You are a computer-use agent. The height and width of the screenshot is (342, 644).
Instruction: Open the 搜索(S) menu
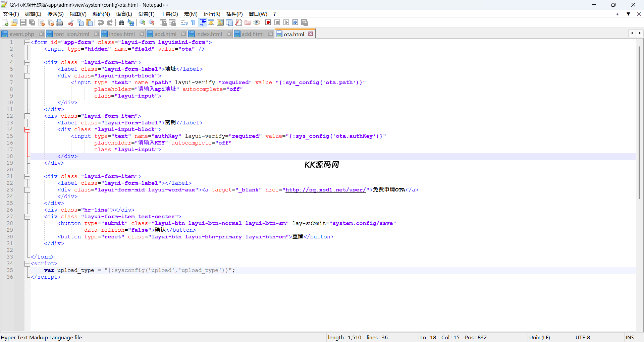click(55, 14)
